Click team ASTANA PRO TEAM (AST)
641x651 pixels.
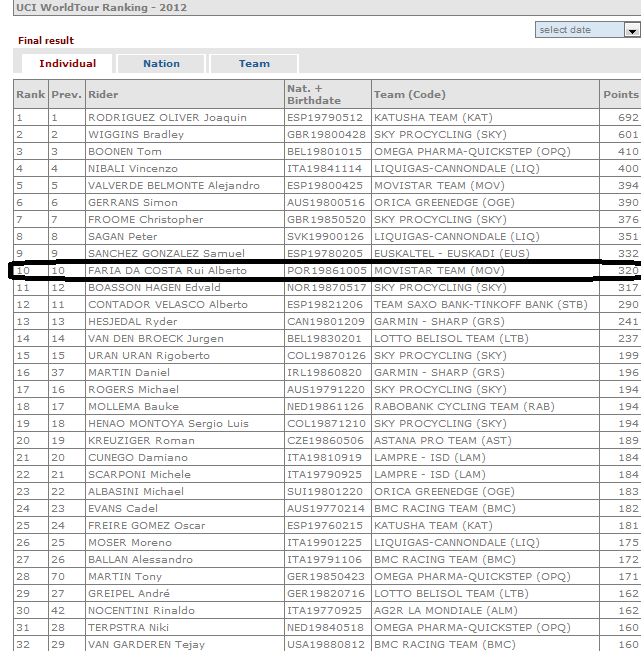(443, 441)
